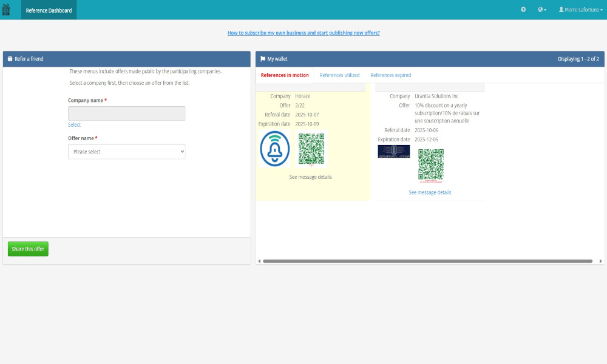Click the Select link under Company name
This screenshot has width=607, height=364.
(74, 125)
